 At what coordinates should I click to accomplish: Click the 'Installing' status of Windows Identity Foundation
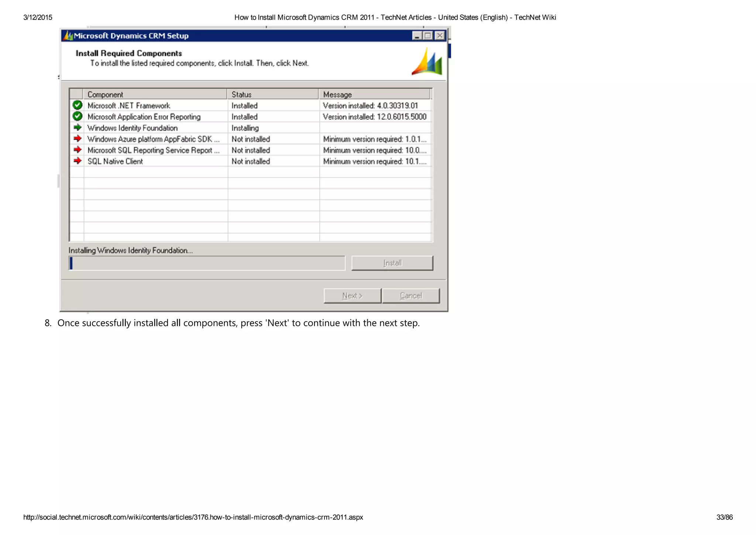pos(245,128)
